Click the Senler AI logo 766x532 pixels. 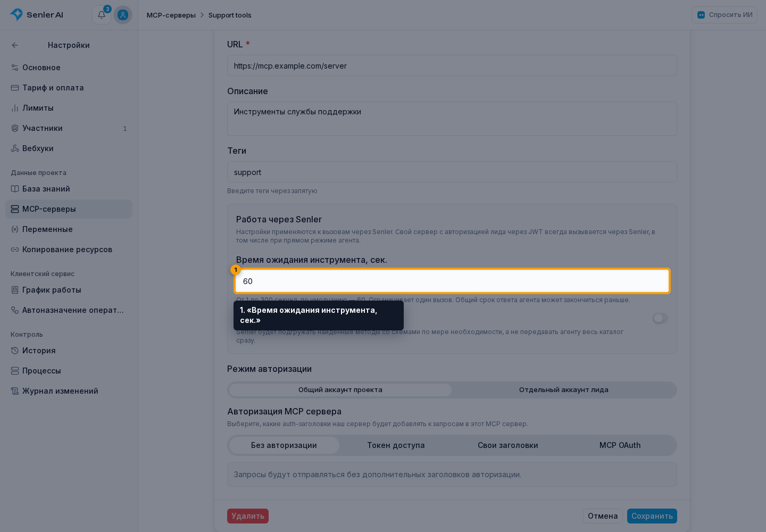(37, 15)
